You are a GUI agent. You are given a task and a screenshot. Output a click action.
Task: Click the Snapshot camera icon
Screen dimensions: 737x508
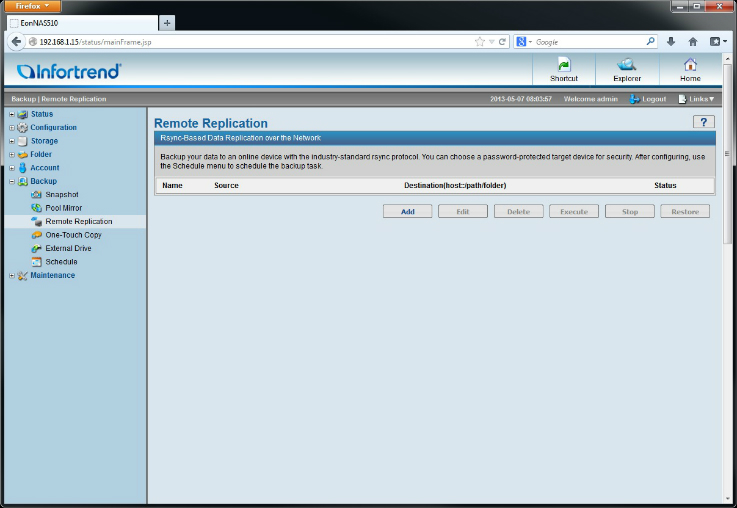(x=37, y=195)
